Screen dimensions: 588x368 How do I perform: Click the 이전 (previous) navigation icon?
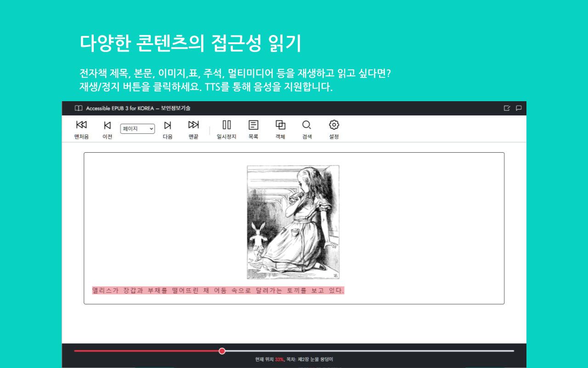point(107,125)
